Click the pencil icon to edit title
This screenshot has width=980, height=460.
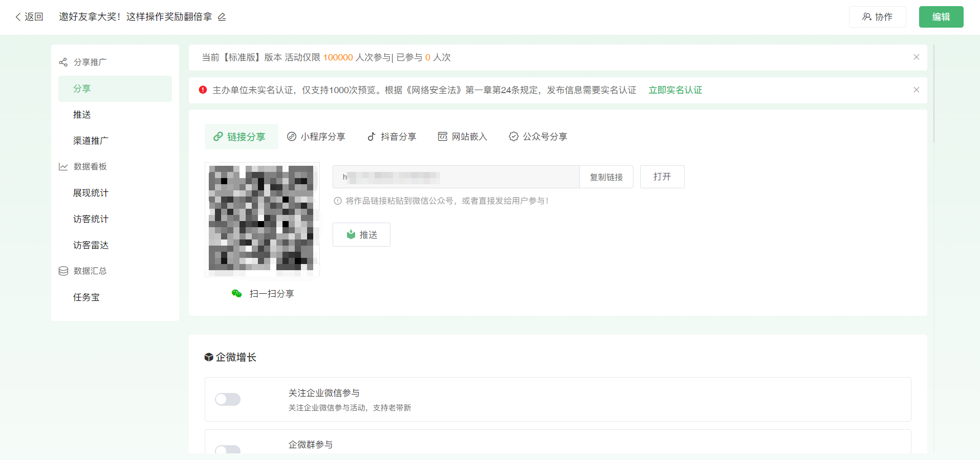tap(222, 17)
